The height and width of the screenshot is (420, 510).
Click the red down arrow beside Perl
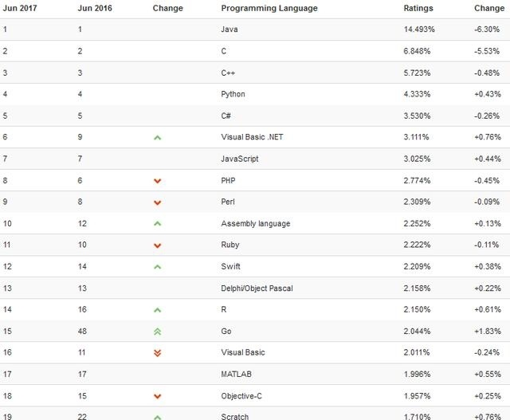[x=157, y=202]
